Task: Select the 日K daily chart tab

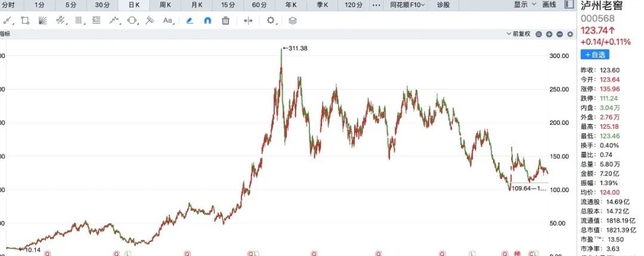Action: point(134,5)
